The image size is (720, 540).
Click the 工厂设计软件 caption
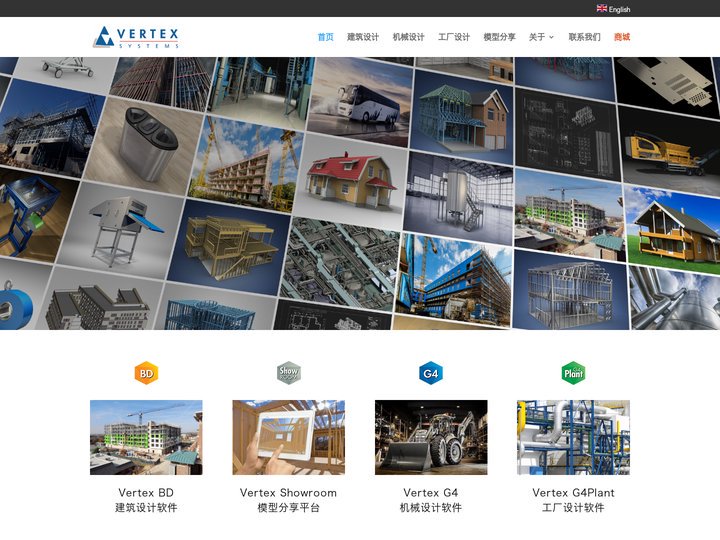click(x=574, y=507)
